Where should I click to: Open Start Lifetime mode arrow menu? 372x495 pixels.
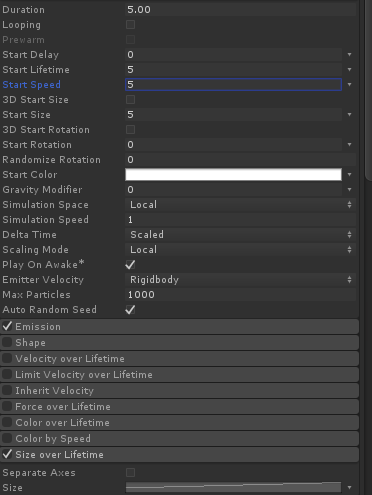[349, 70]
